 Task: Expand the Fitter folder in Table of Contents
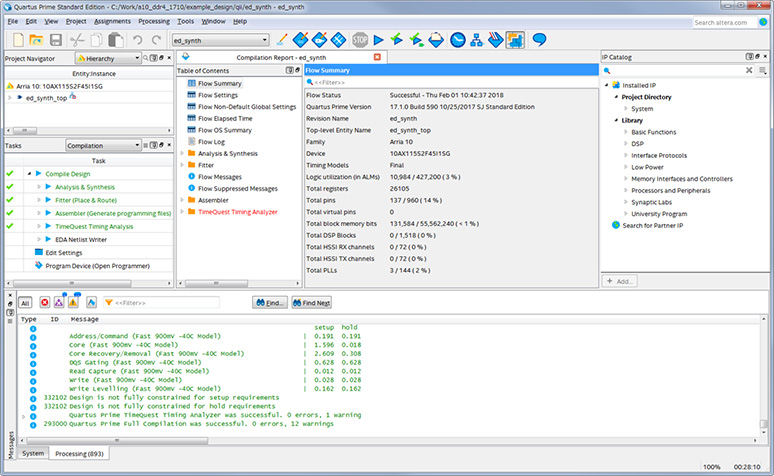tap(181, 165)
